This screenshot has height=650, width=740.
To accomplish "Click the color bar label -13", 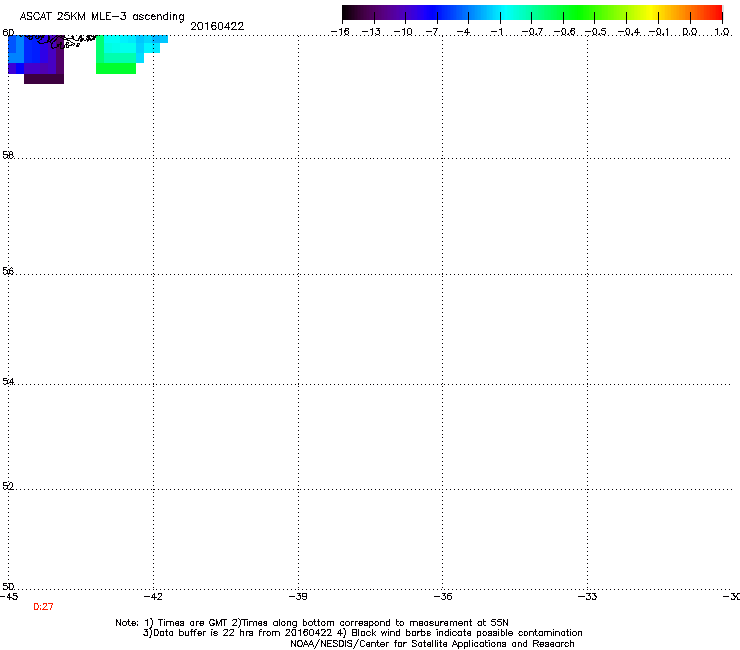I will (371, 32).
